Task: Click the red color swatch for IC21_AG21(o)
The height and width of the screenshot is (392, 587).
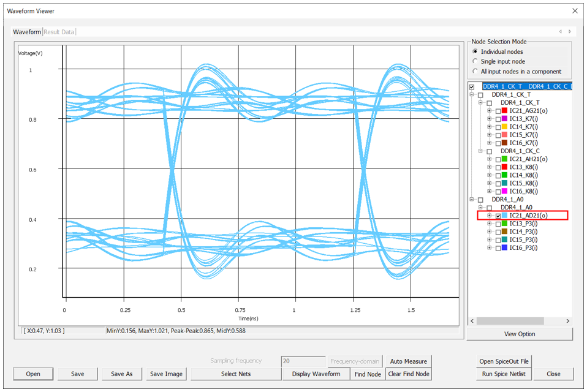Action: (x=504, y=111)
